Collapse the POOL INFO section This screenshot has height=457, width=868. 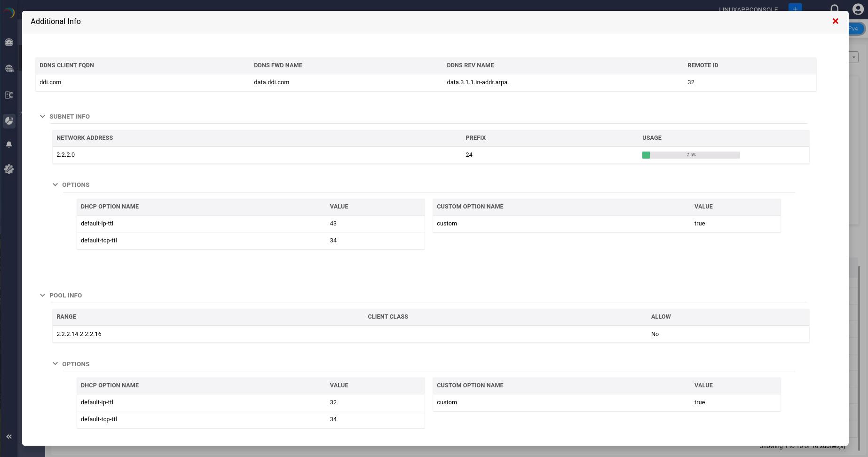(x=42, y=295)
